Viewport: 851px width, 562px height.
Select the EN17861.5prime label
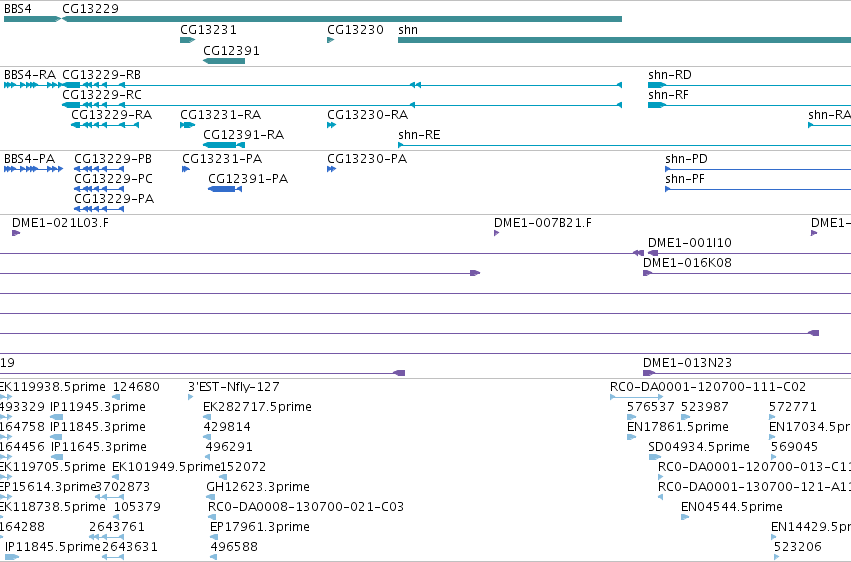click(678, 427)
